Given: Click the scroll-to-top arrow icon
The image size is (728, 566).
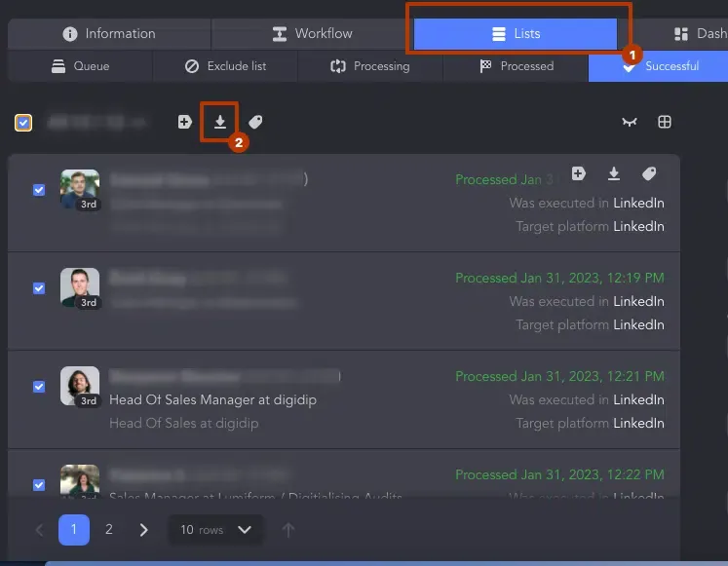Looking at the screenshot, I should (x=287, y=530).
